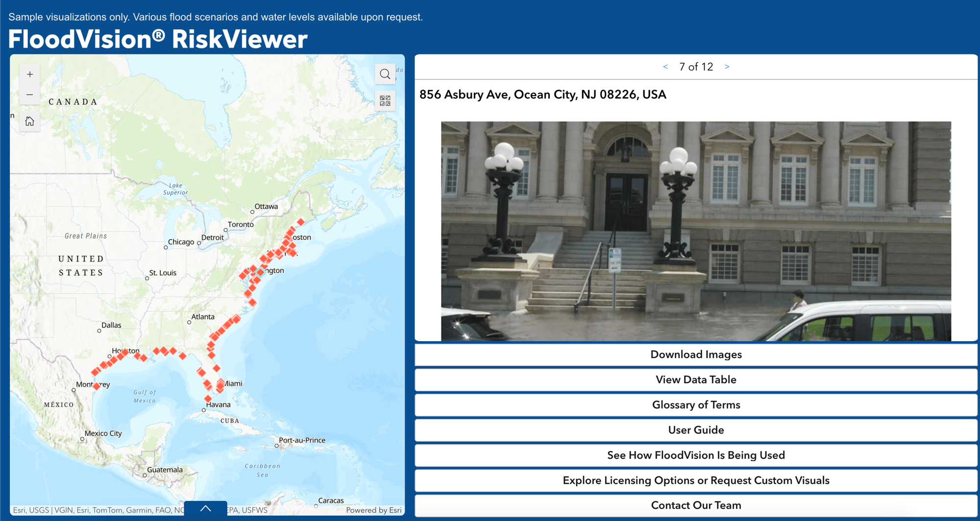Open the map search tool
Screen dimensions: 980x521
[x=385, y=74]
